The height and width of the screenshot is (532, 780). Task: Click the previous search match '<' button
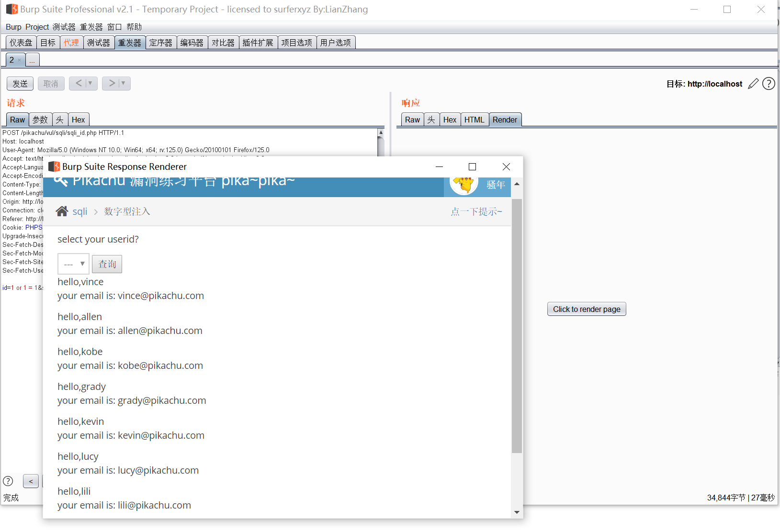pos(31,481)
